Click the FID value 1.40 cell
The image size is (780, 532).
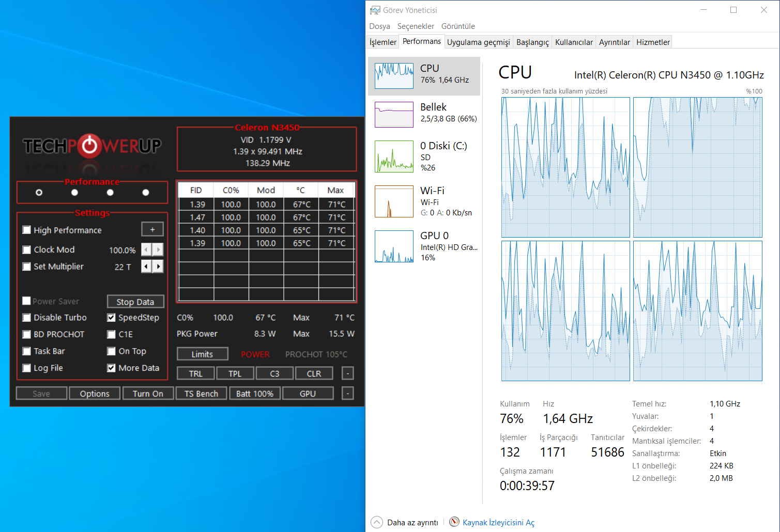click(x=197, y=230)
